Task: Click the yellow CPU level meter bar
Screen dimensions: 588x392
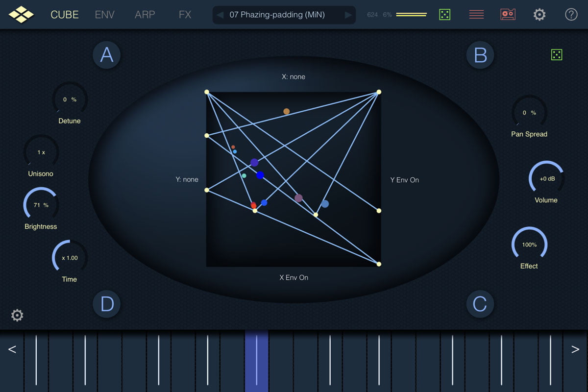Action: tap(411, 15)
